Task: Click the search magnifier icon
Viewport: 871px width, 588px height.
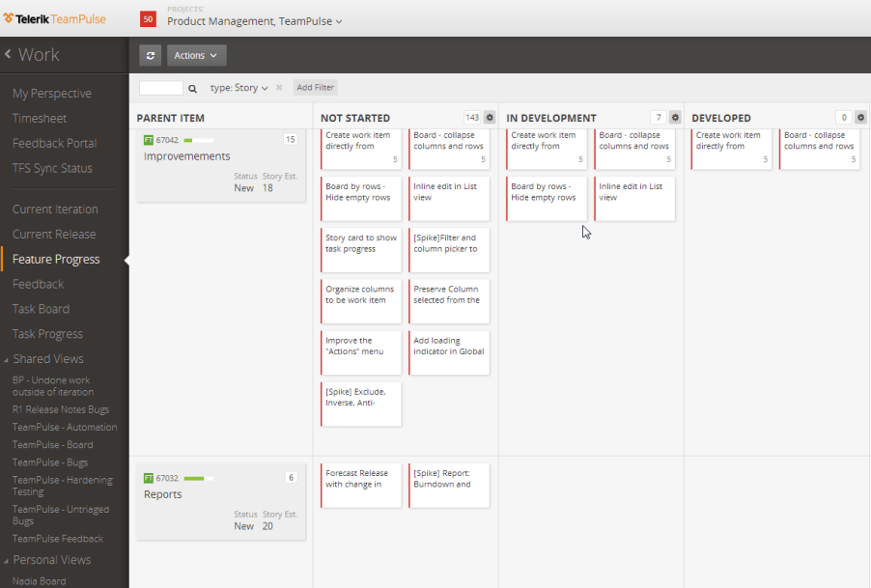Action: point(192,86)
